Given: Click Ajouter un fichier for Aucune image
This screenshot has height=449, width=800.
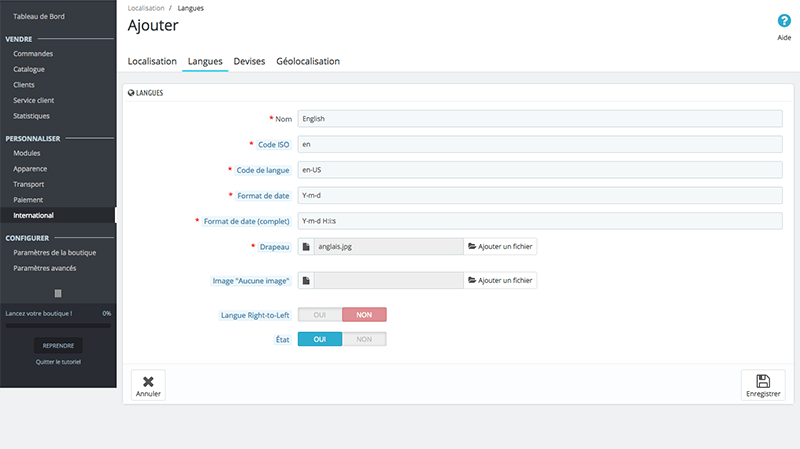Looking at the screenshot, I should tap(500, 280).
